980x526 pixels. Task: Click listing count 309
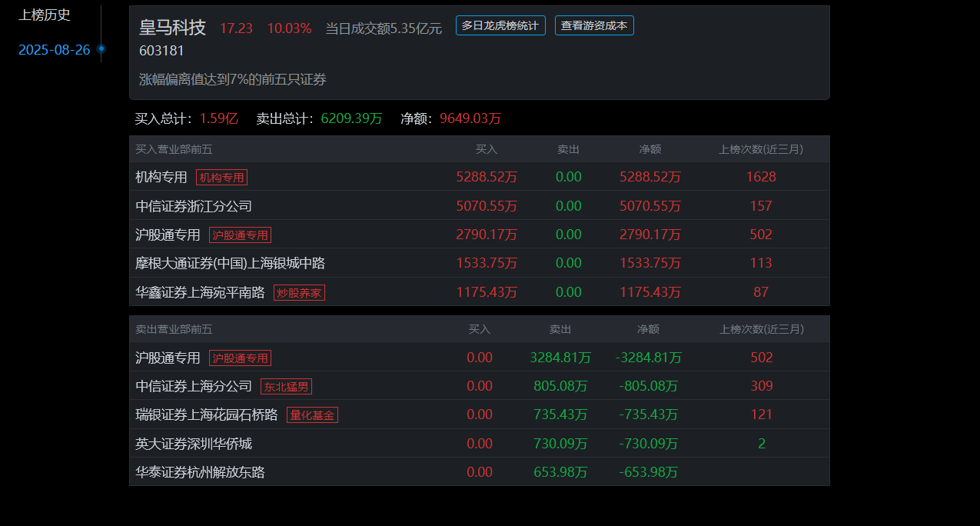click(x=762, y=386)
